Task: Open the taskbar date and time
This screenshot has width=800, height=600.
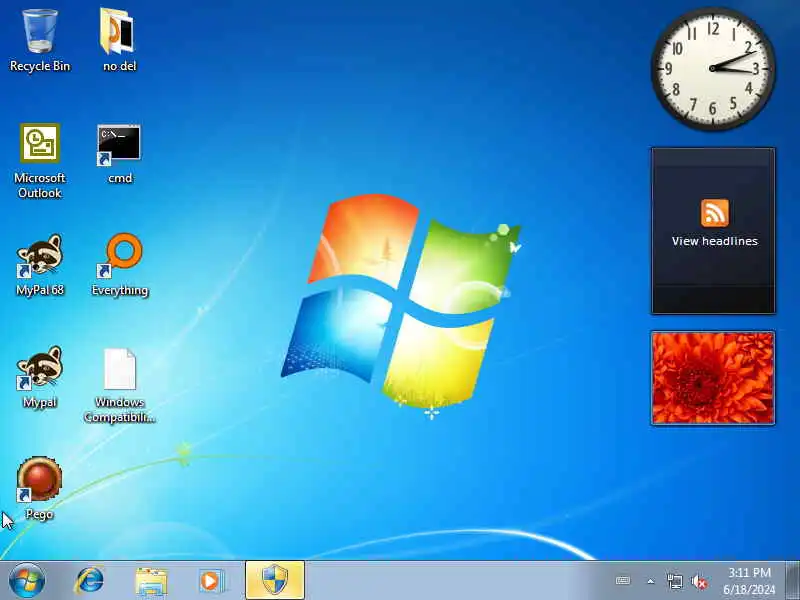Action: (749, 581)
